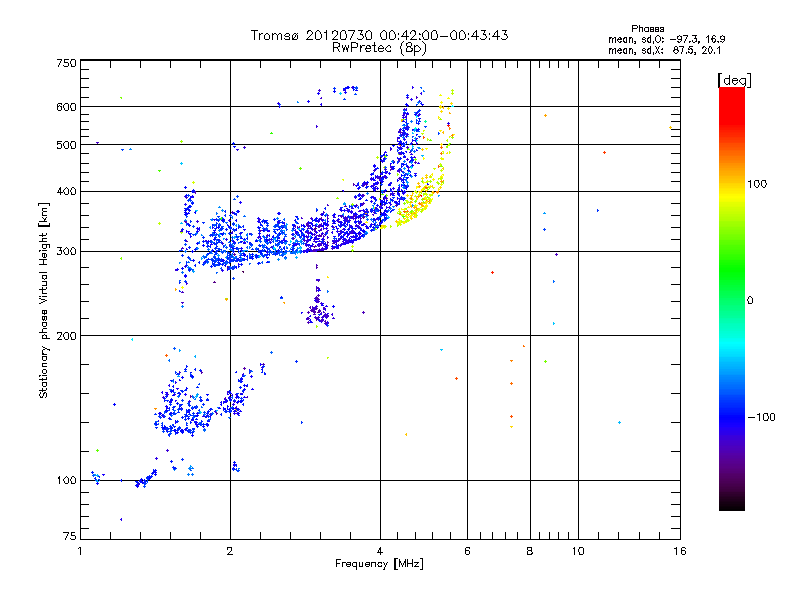Click the y-axis tick label '500'
Screen dimensions: 800x600
click(67, 145)
